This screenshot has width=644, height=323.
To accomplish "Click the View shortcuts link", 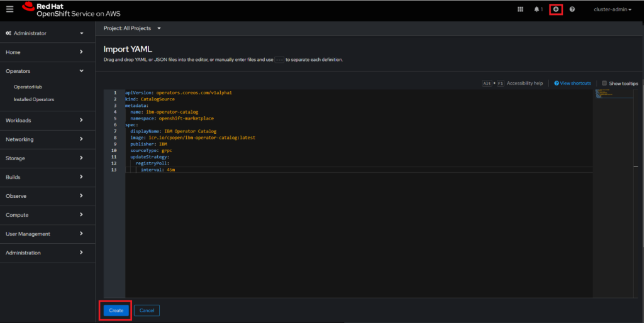I will click(x=572, y=84).
